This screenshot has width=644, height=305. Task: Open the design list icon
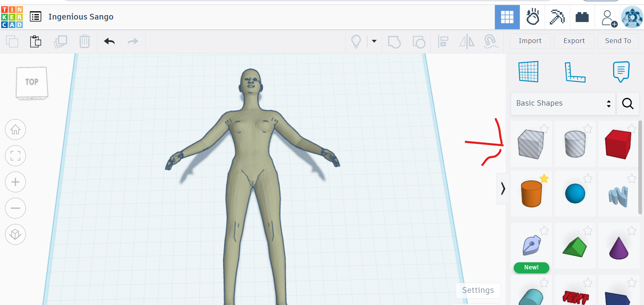36,16
